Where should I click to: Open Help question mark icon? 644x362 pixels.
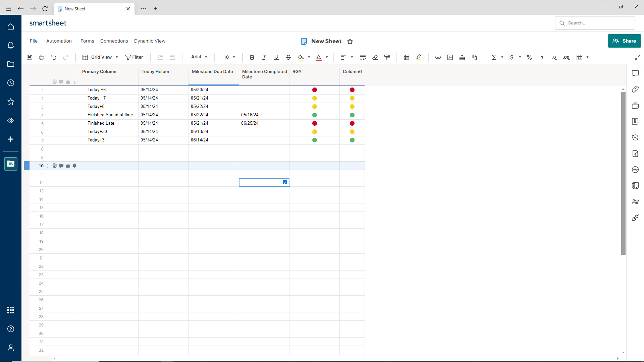click(11, 329)
